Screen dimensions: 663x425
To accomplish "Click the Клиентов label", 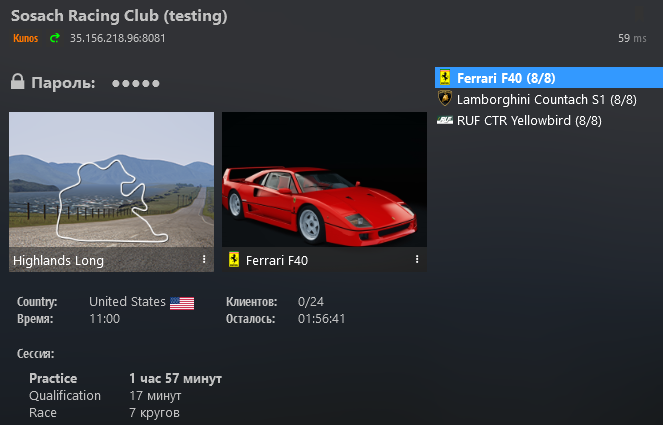I will [252, 302].
